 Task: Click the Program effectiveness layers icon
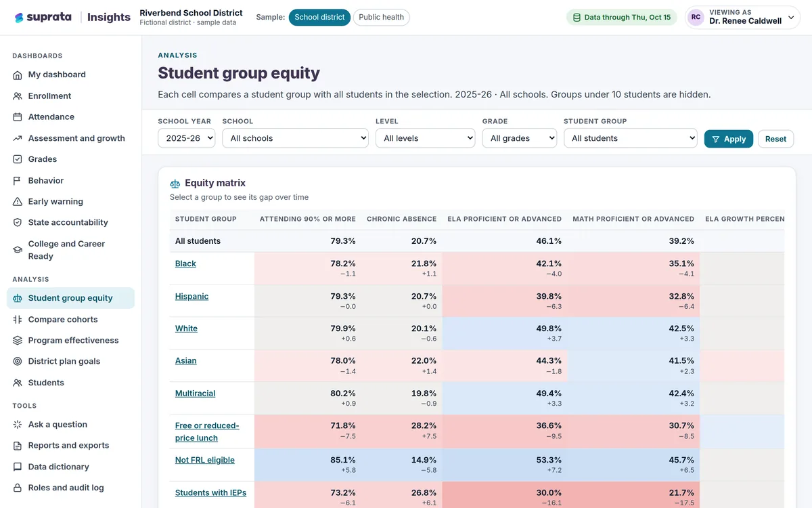[18, 341]
